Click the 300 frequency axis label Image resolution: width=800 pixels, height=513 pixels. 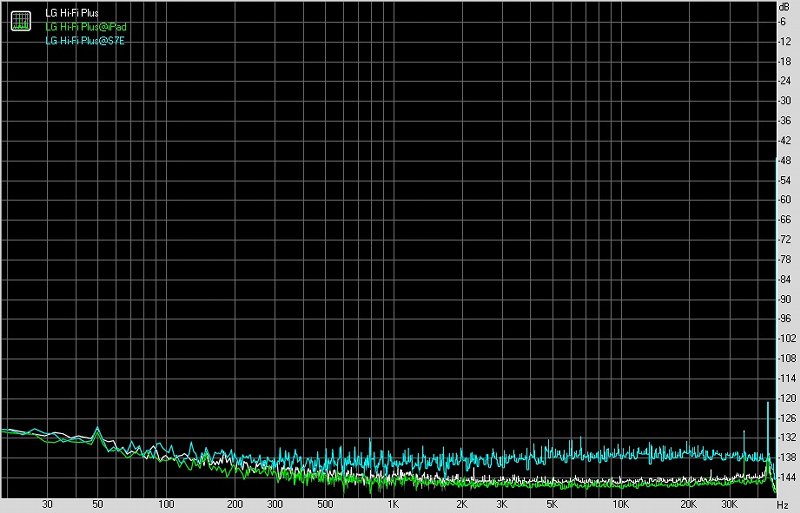click(274, 504)
